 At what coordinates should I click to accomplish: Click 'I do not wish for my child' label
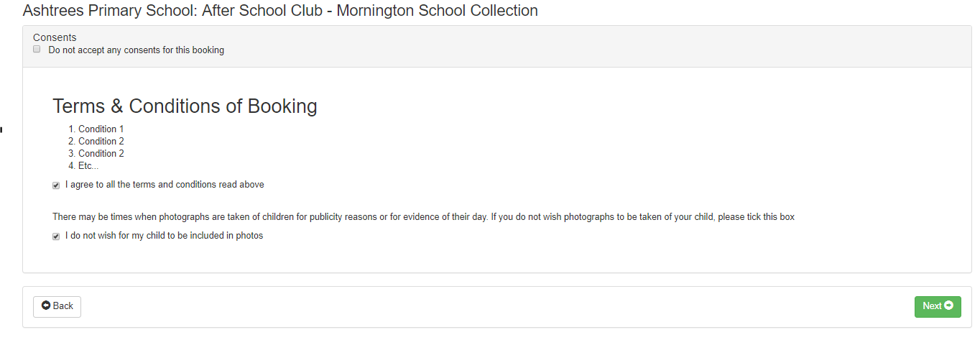pos(164,236)
